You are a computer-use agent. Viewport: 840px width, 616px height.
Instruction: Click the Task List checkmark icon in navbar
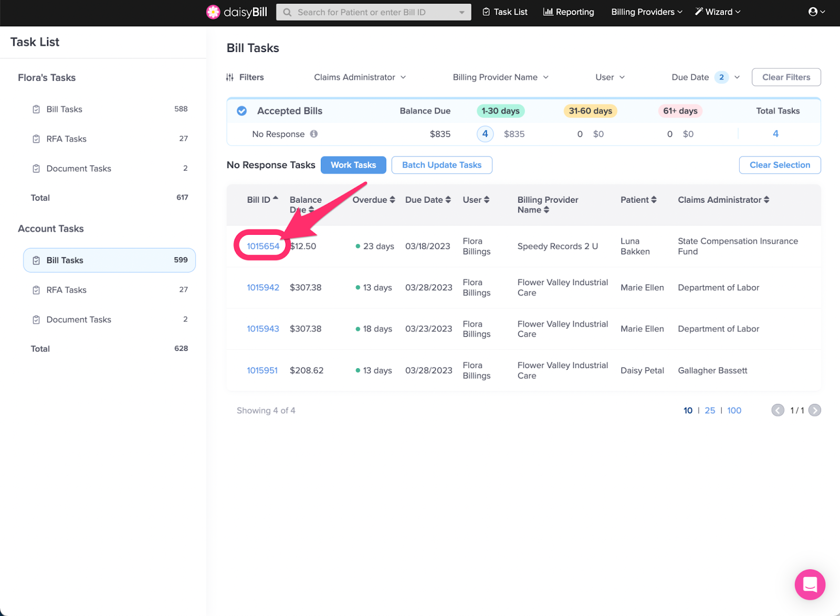[x=486, y=12]
